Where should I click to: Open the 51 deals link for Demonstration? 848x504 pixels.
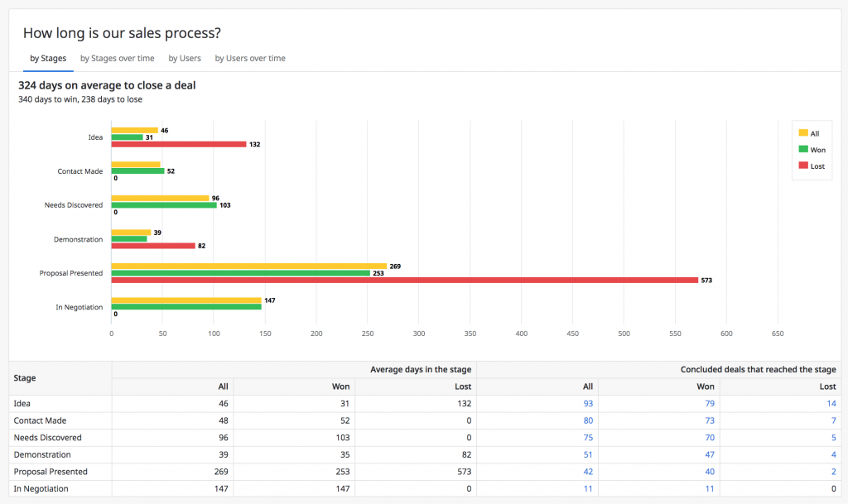coord(588,454)
